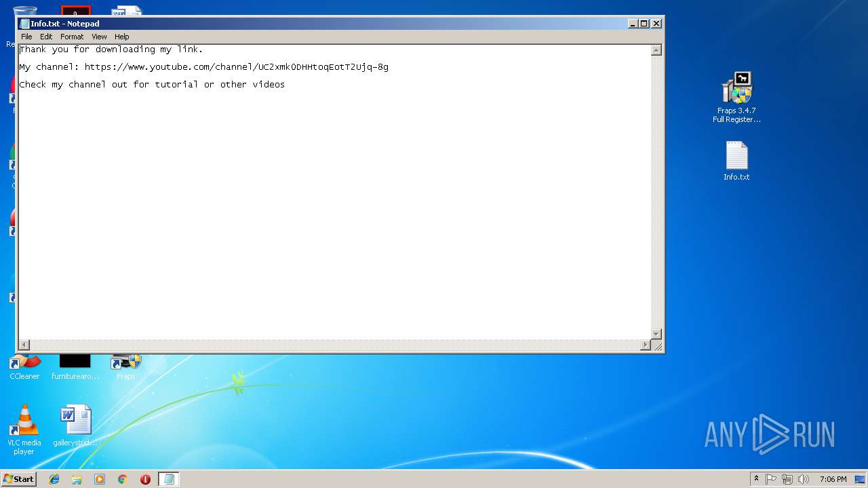The width and height of the screenshot is (868, 488).
Task: Click the vertical scrollbar up arrow
Action: point(656,50)
